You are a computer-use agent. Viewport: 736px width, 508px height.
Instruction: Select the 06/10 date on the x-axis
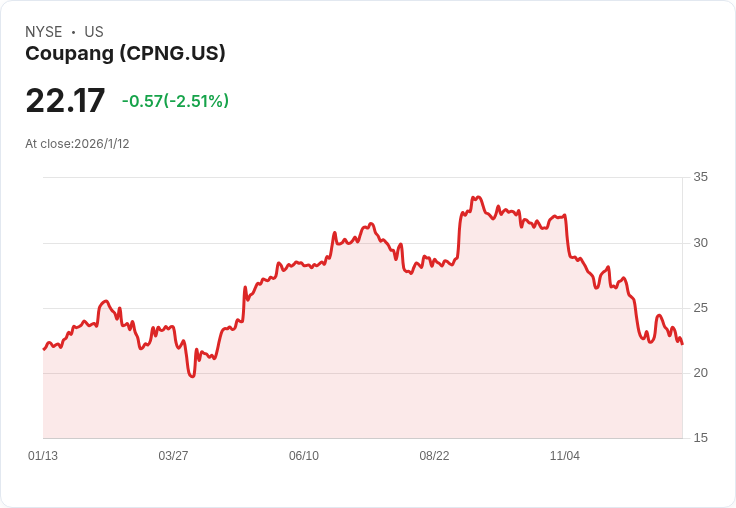pos(304,456)
